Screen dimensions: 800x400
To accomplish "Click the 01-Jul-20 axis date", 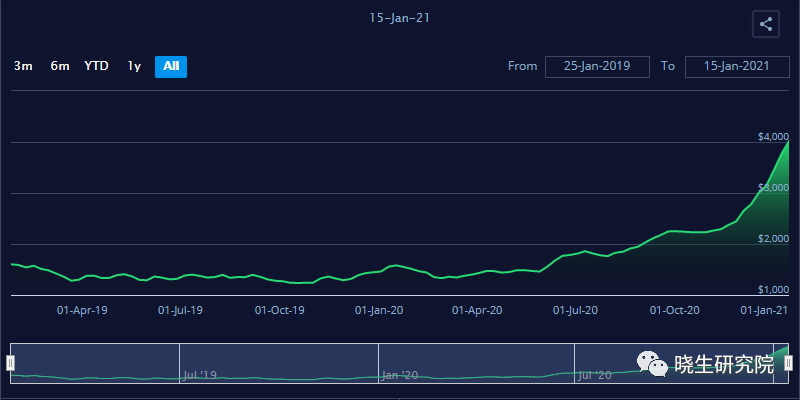I will [576, 310].
